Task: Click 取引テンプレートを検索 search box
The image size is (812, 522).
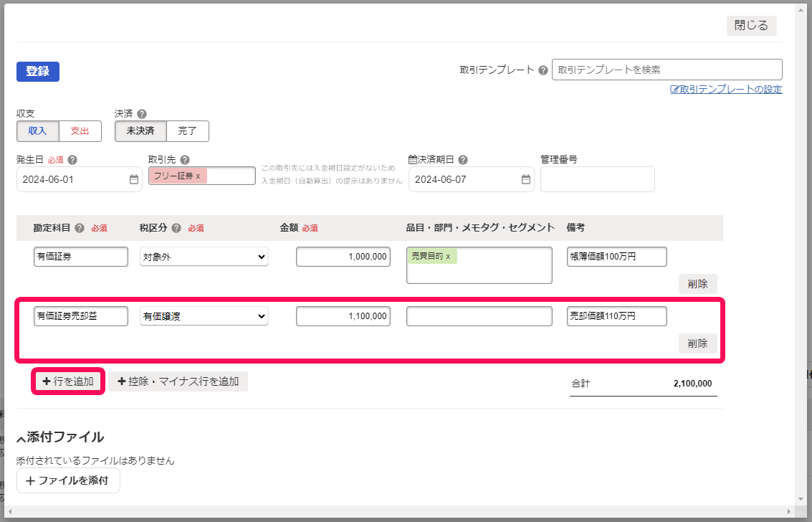Action: coord(667,70)
